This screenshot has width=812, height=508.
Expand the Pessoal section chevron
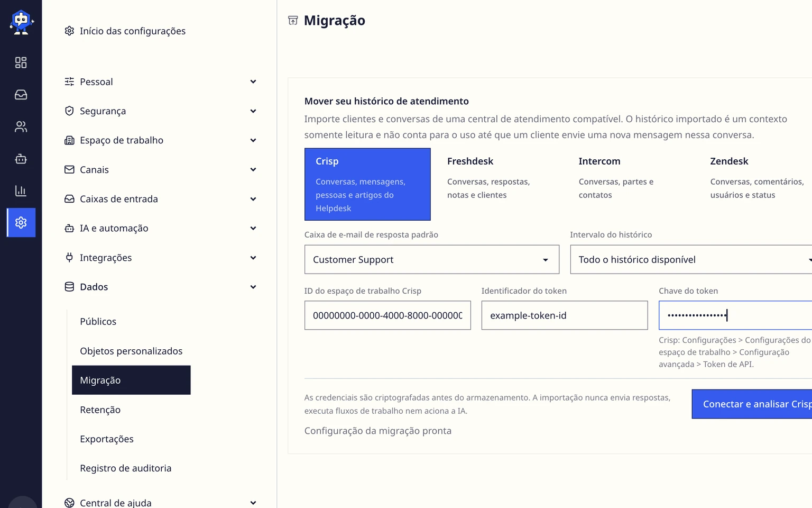[253, 81]
